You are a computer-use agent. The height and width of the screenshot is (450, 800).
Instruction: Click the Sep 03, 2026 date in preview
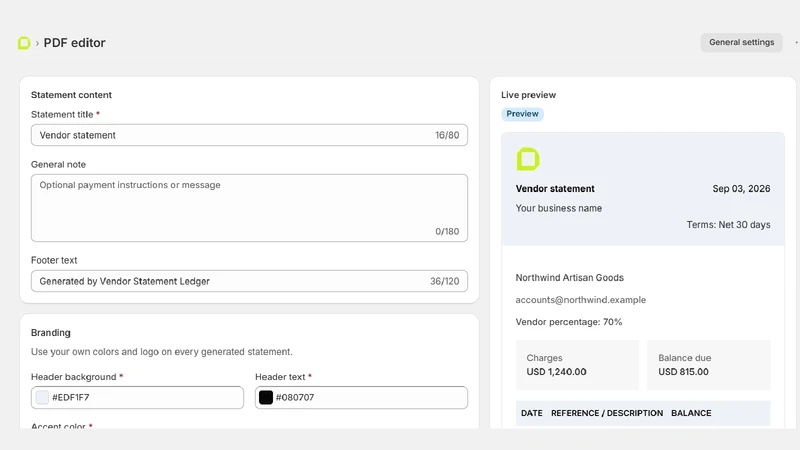pyautogui.click(x=741, y=189)
